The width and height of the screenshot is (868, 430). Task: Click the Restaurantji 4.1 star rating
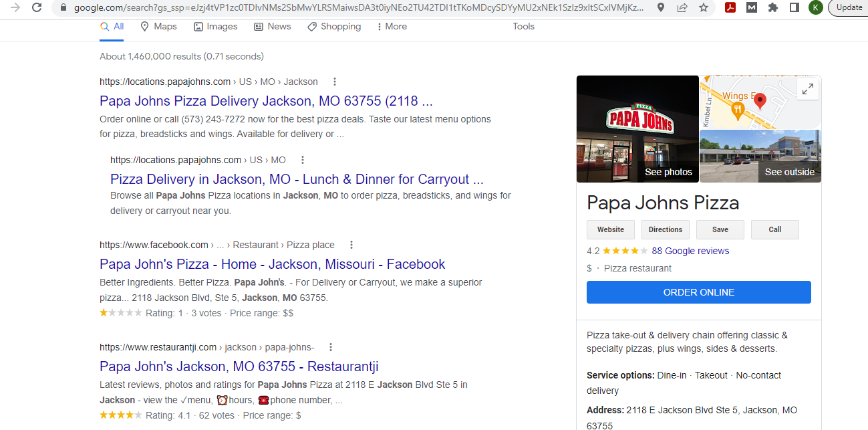[x=121, y=415]
